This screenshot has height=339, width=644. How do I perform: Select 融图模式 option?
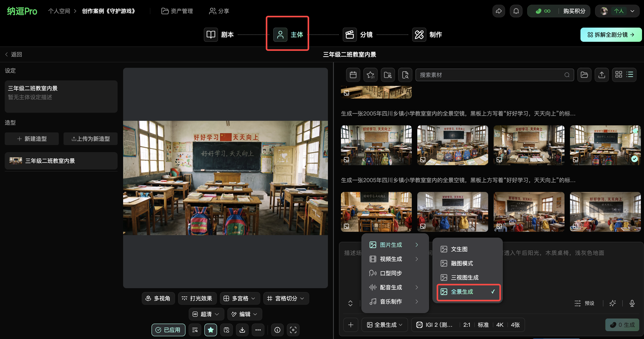click(x=467, y=263)
